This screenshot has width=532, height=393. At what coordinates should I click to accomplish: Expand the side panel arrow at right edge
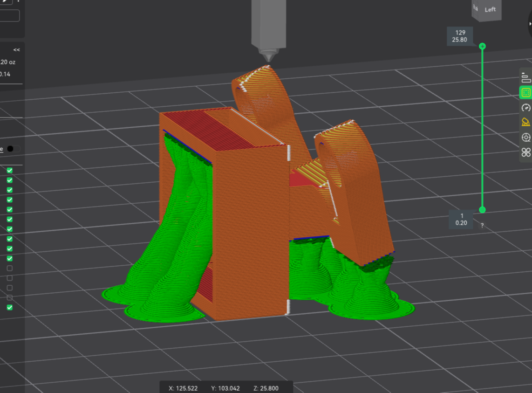pos(530,23)
